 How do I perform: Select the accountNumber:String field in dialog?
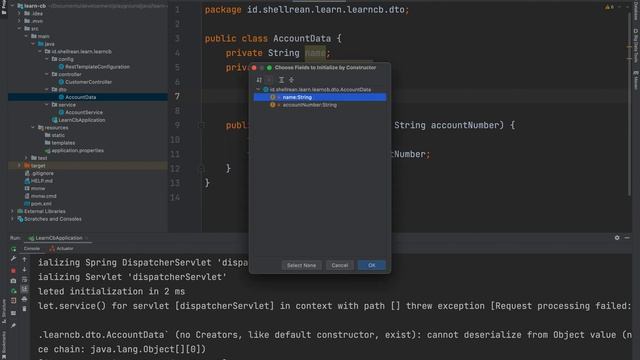tap(309, 105)
